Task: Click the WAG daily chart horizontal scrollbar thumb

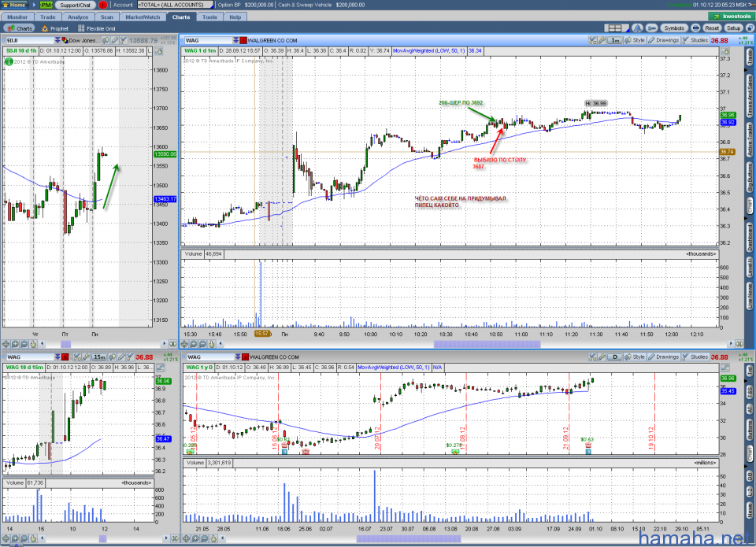Action: pos(409,539)
